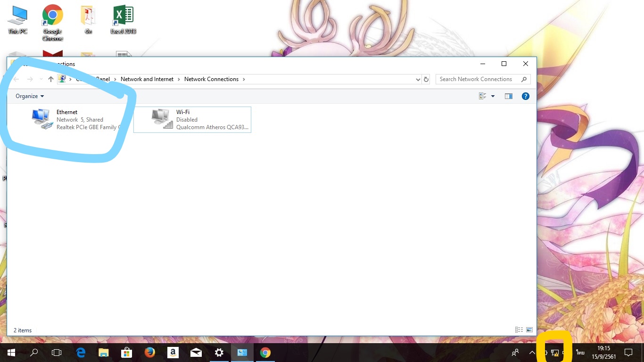Open the recent locations dropdown arrow

[x=41, y=79]
